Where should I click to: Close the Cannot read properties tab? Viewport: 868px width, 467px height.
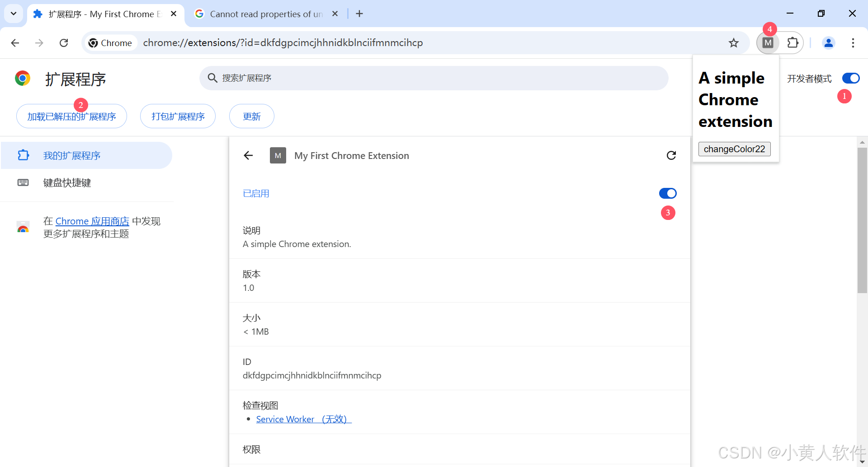pyautogui.click(x=335, y=14)
